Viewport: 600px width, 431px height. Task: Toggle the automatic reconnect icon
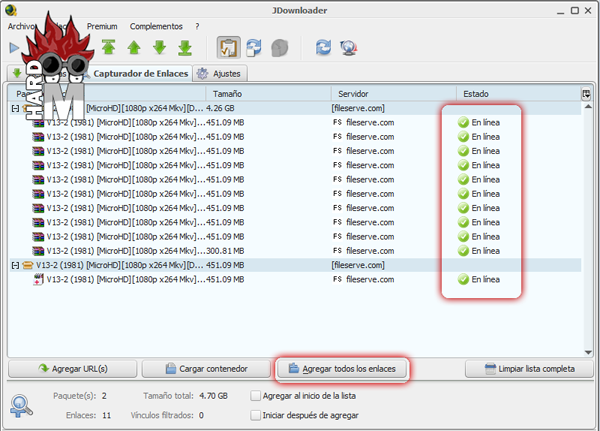pos(254,48)
